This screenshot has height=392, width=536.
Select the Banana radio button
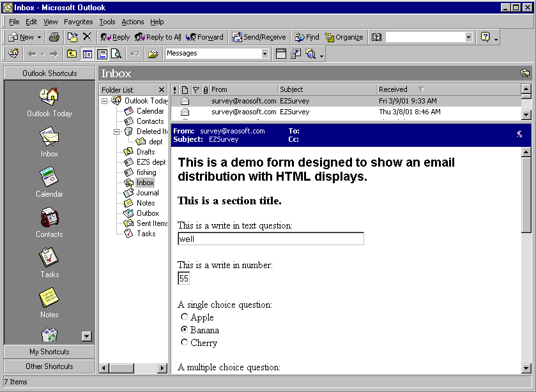click(184, 329)
